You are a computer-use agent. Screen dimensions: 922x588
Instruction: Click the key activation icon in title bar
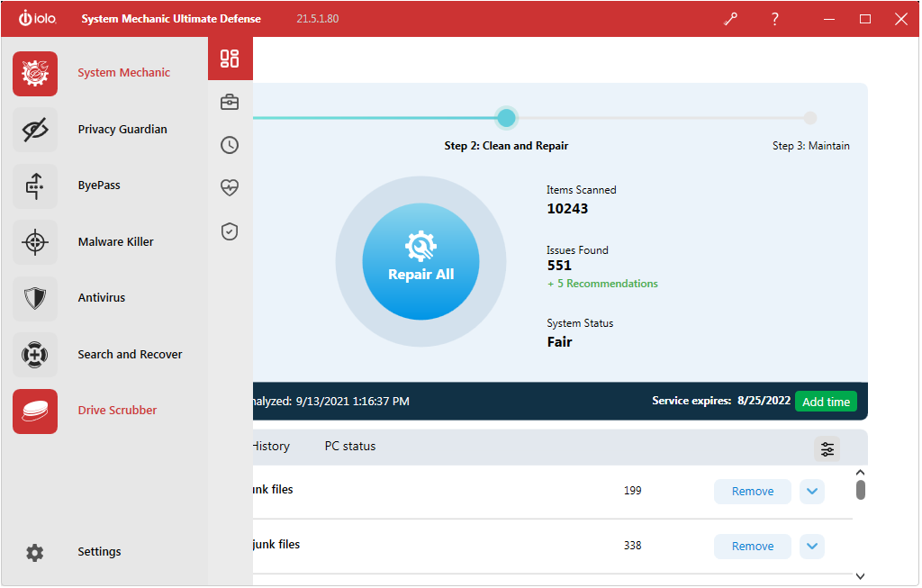point(730,19)
